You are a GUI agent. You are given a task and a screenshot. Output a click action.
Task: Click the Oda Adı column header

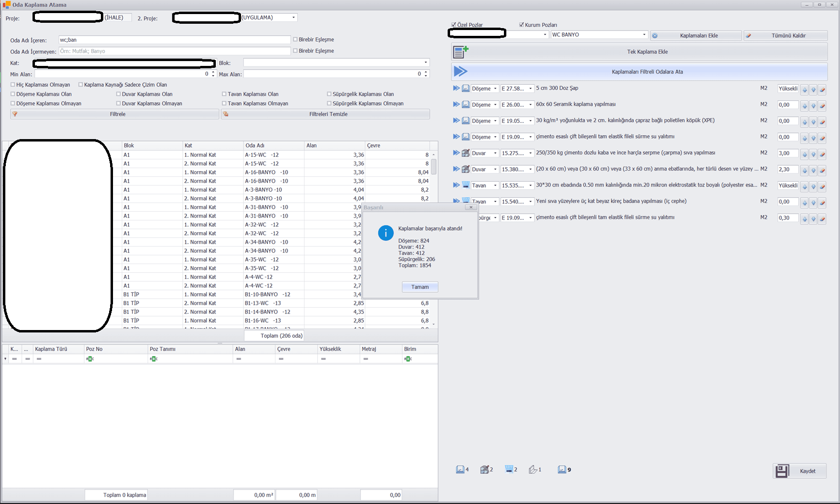point(274,145)
